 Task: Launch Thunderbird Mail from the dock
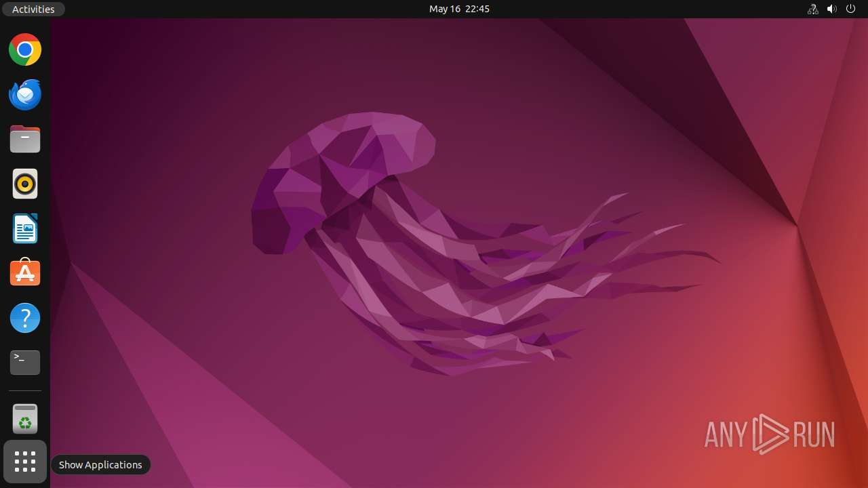pyautogui.click(x=25, y=94)
